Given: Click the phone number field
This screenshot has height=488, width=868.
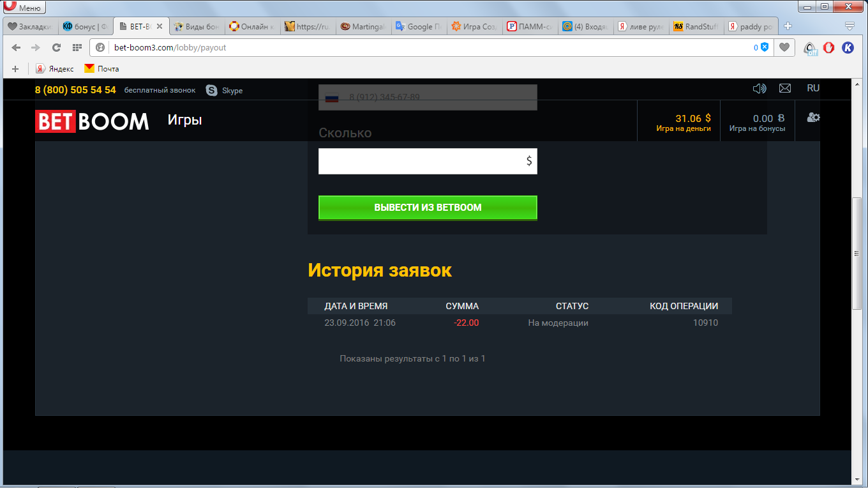Looking at the screenshot, I should point(428,97).
